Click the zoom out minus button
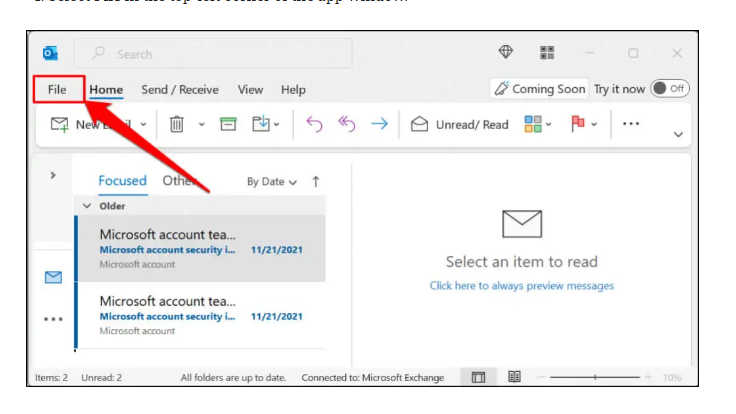Viewport: 736px width, 414px height. [541, 377]
